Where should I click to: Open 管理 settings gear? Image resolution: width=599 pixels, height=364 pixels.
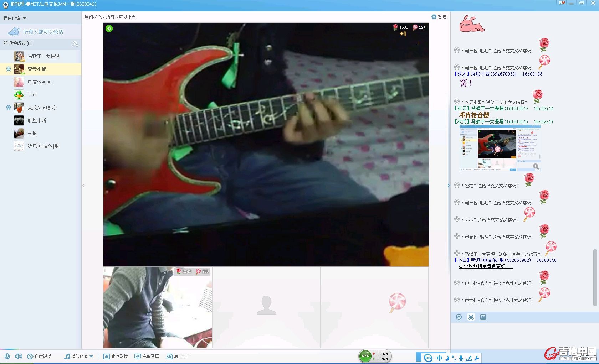coord(439,17)
